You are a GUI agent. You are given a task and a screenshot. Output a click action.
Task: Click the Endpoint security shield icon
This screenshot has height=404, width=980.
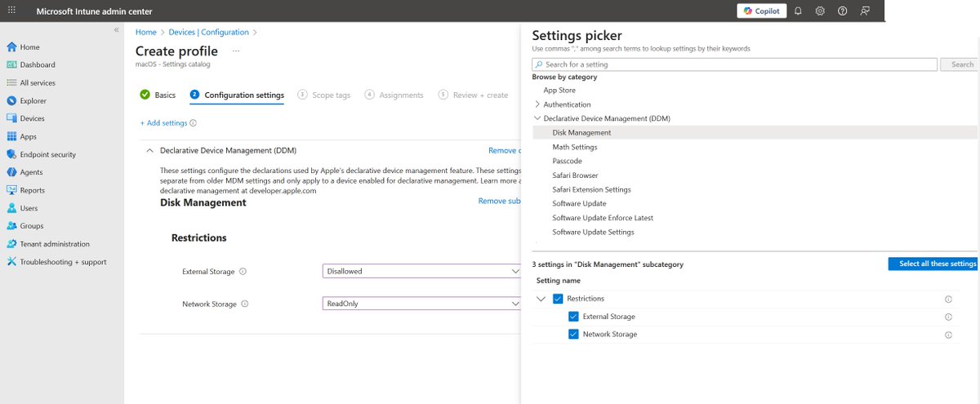tap(12, 154)
